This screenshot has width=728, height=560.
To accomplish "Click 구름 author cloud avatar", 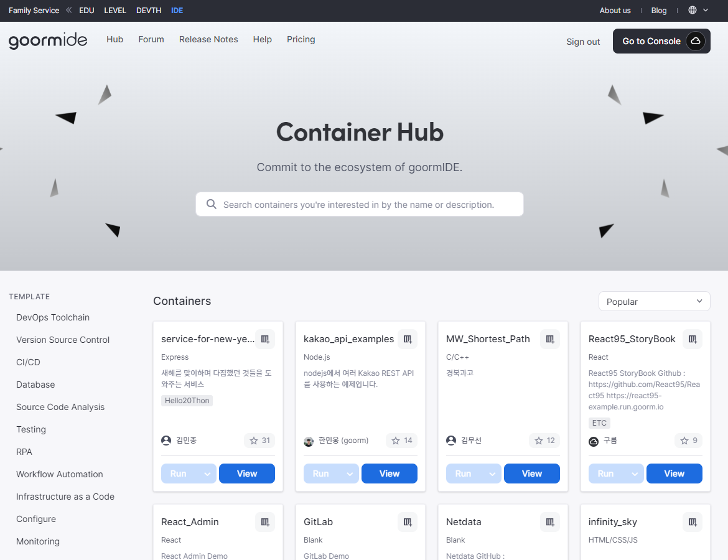I will pyautogui.click(x=594, y=441).
